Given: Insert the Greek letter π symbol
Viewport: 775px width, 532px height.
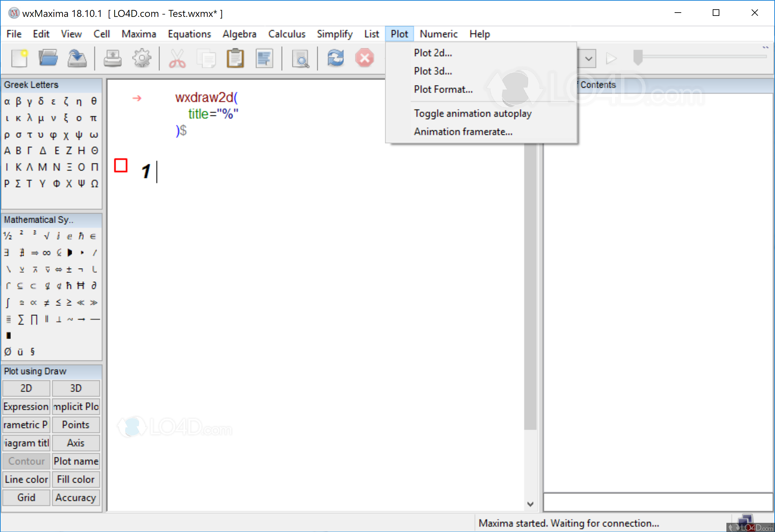Looking at the screenshot, I should [94, 118].
